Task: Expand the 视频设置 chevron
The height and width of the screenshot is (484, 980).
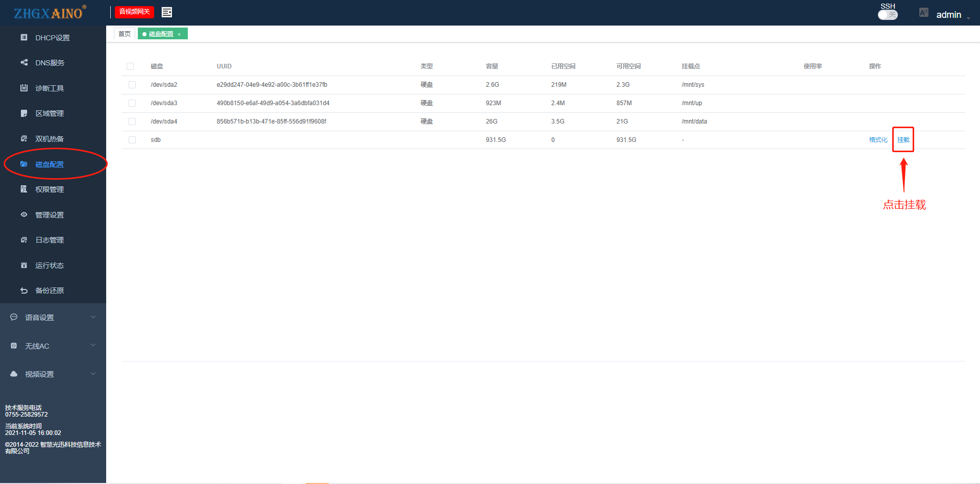Action: tap(93, 374)
